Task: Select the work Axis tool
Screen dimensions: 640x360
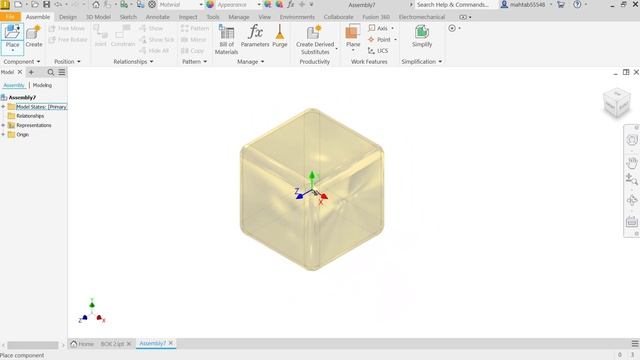Action: click(378, 28)
